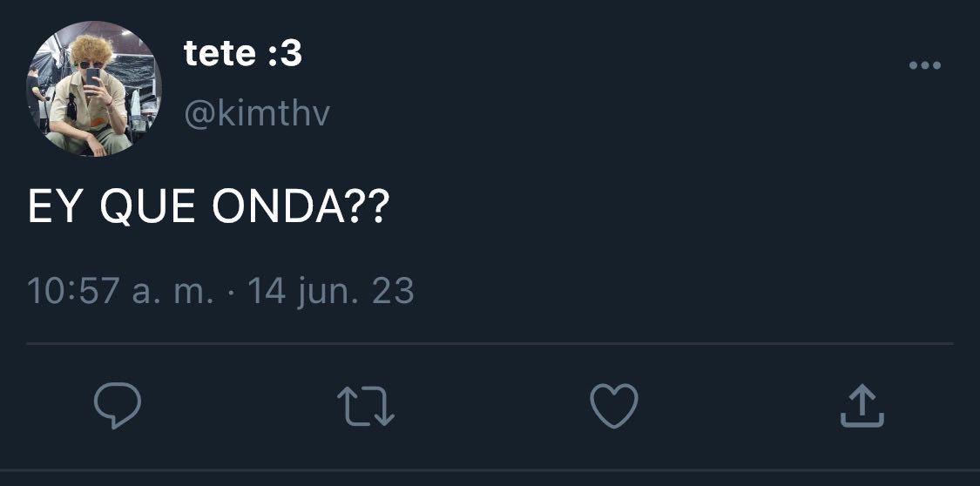The image size is (980, 486).
Task: Visit the @kimthv handle
Action: click(x=257, y=114)
